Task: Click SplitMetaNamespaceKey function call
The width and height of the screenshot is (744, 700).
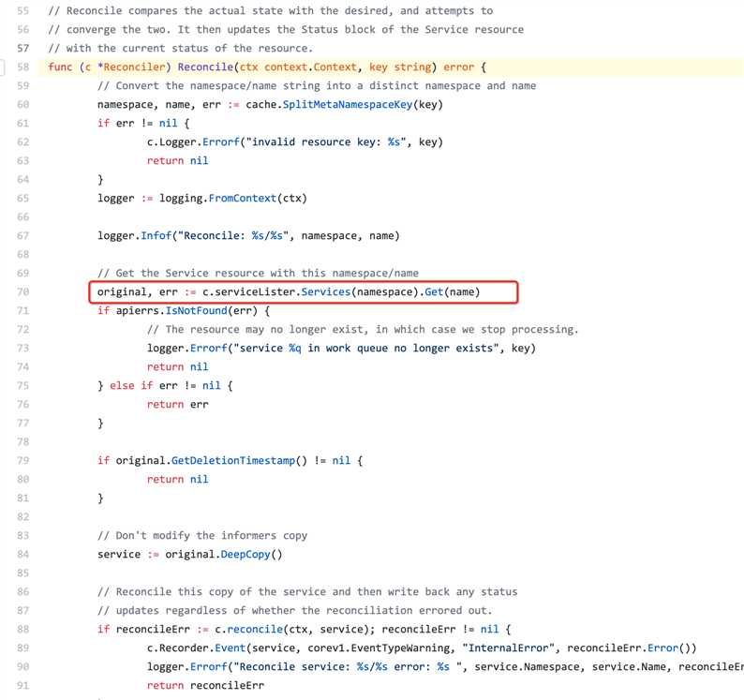Action: click(x=348, y=104)
